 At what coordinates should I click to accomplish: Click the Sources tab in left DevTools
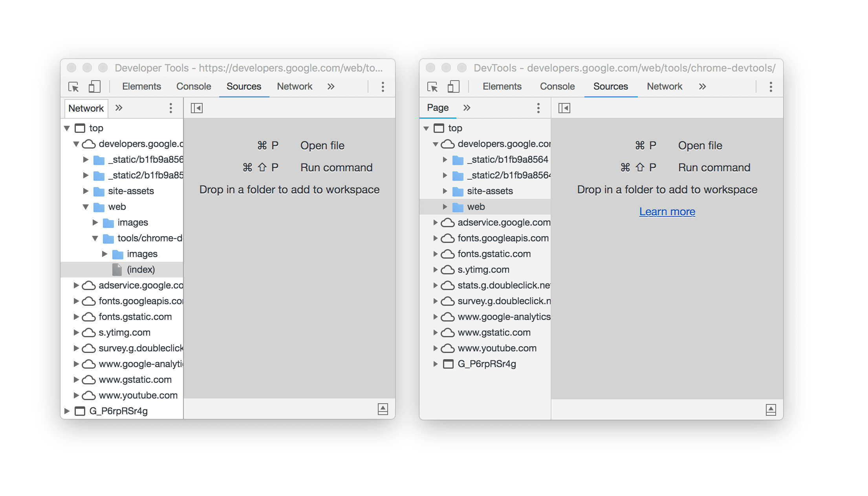[x=243, y=86]
